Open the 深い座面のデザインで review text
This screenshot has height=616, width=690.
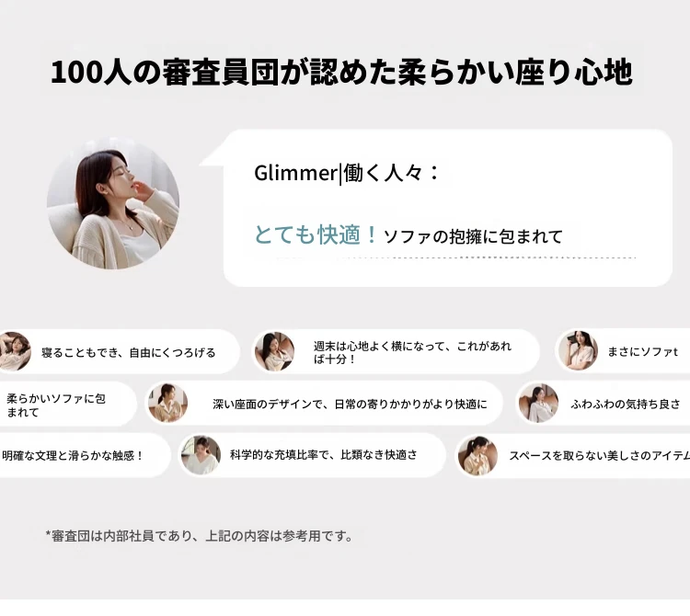[350, 404]
